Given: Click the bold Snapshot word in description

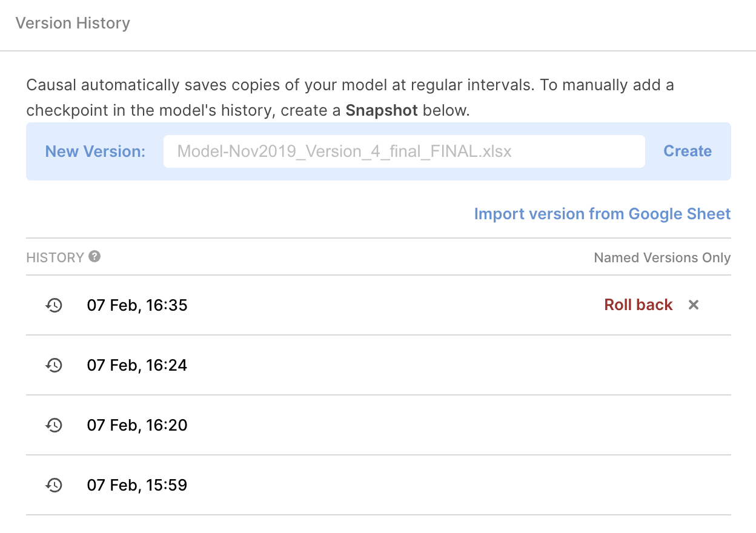Looking at the screenshot, I should [382, 111].
